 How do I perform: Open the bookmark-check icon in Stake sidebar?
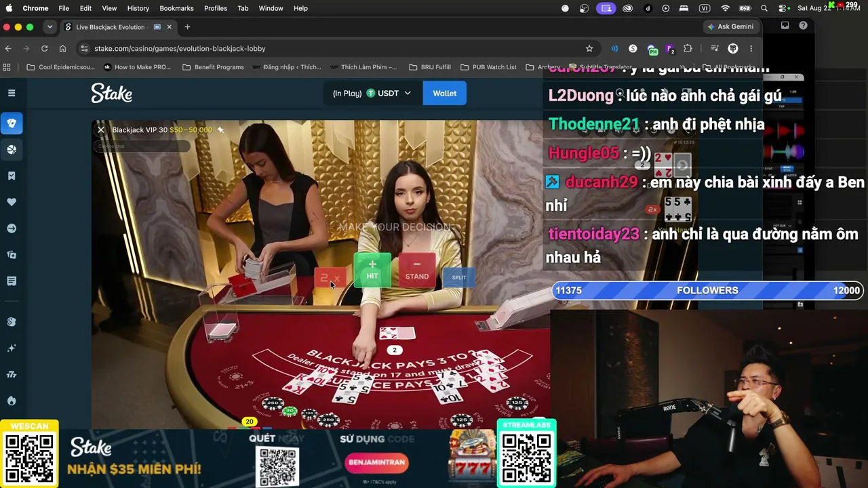coord(12,176)
